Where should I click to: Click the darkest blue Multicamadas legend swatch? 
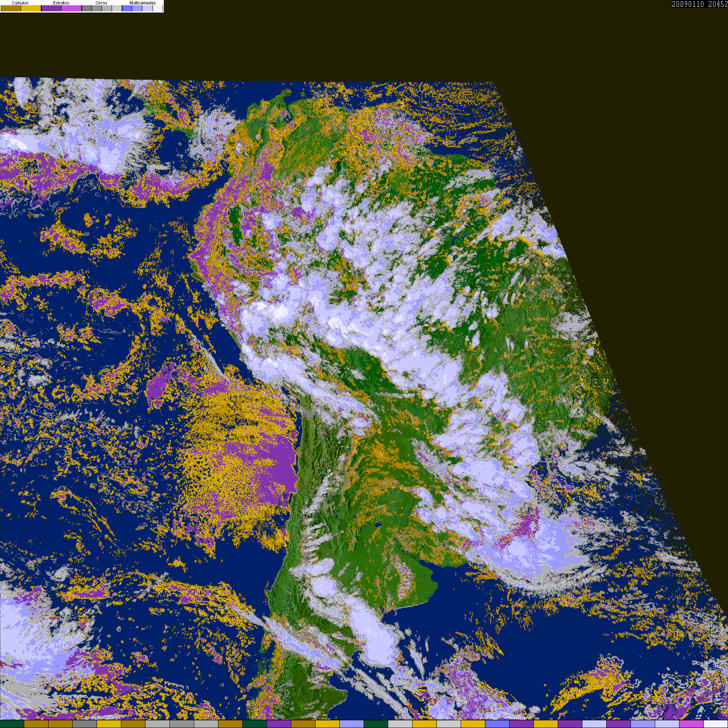coord(127,8)
